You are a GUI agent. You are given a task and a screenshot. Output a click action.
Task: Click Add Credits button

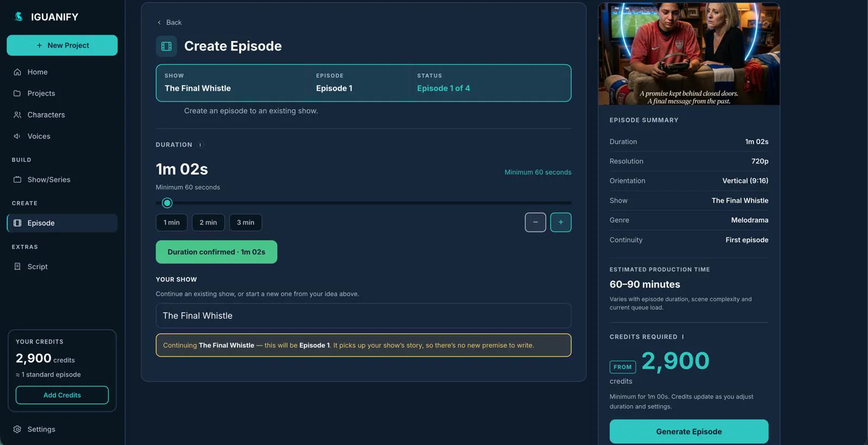point(62,395)
